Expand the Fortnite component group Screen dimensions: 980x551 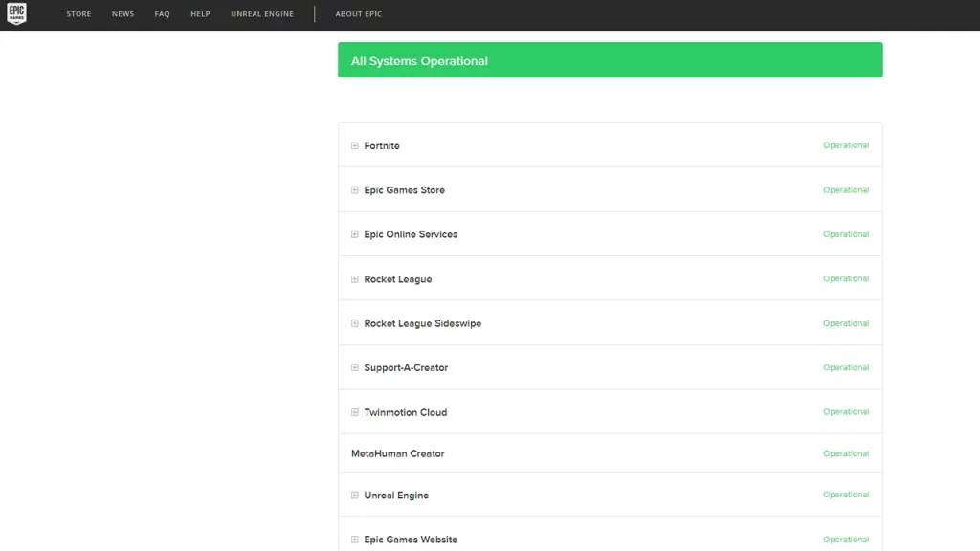[355, 145]
